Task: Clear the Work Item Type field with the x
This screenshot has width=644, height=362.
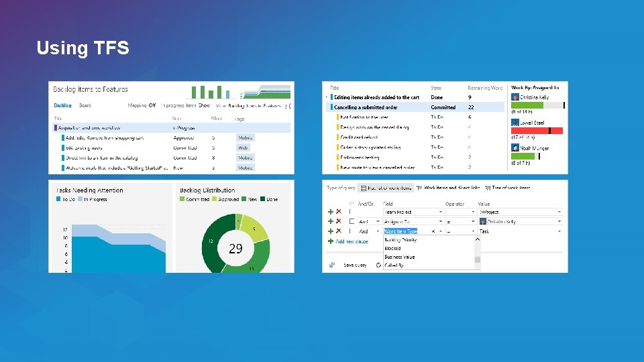Action: click(433, 231)
